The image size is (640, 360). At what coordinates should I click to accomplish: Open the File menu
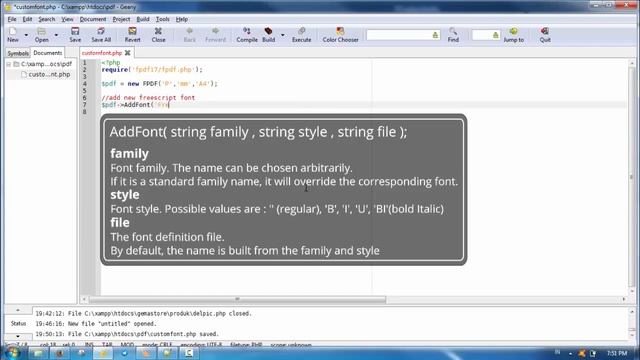12,19
